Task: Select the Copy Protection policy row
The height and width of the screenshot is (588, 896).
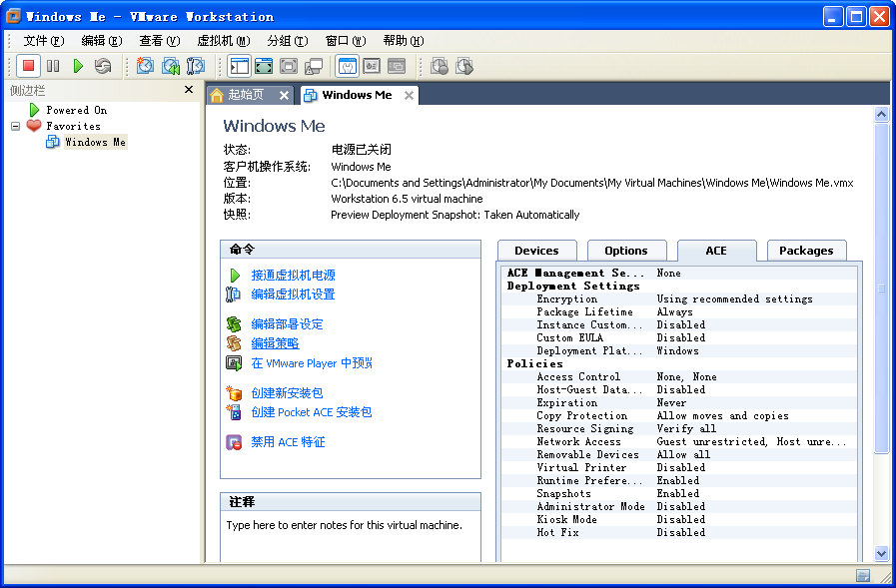Action: pos(679,415)
